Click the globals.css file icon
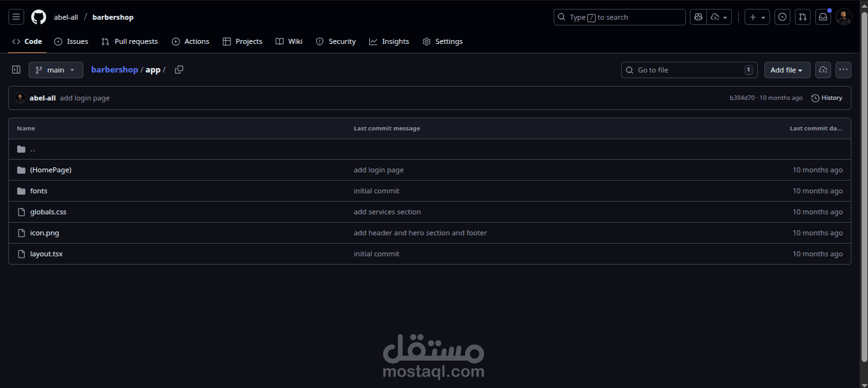This screenshot has height=388, width=868. [x=22, y=212]
